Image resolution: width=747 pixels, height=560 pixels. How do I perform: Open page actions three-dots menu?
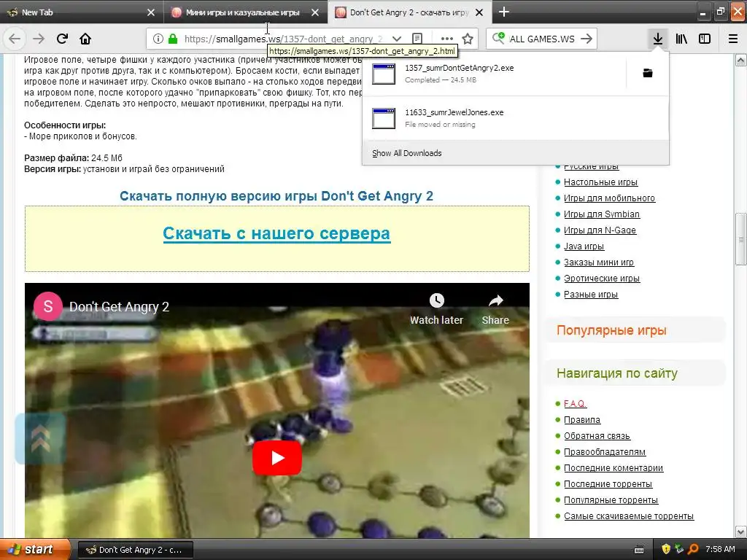pos(447,39)
